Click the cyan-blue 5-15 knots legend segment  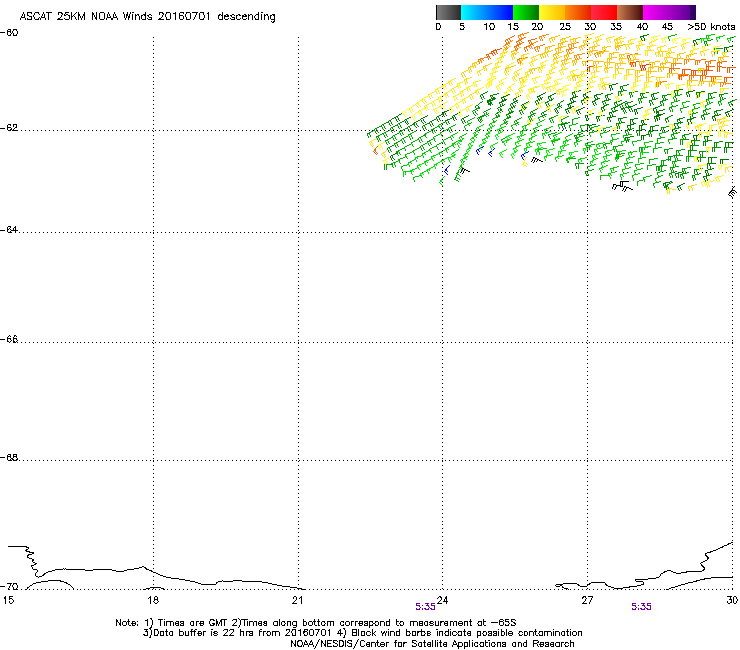(487, 12)
